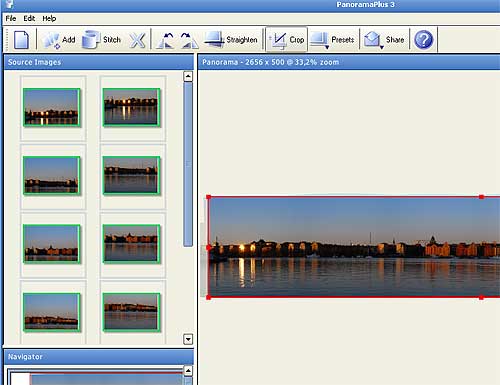Rotate panorama counter-clockwise
Image resolution: width=500 pixels, height=385 pixels.
click(165, 40)
